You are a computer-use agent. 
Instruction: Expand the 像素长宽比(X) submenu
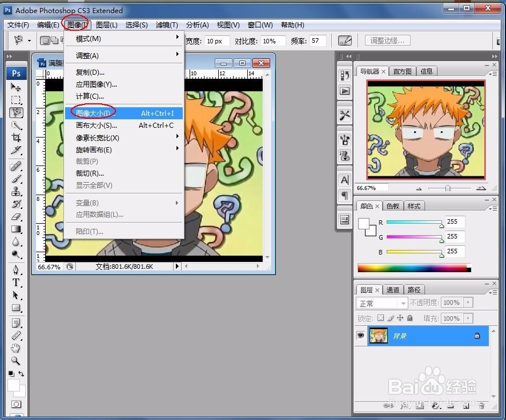tap(125, 138)
